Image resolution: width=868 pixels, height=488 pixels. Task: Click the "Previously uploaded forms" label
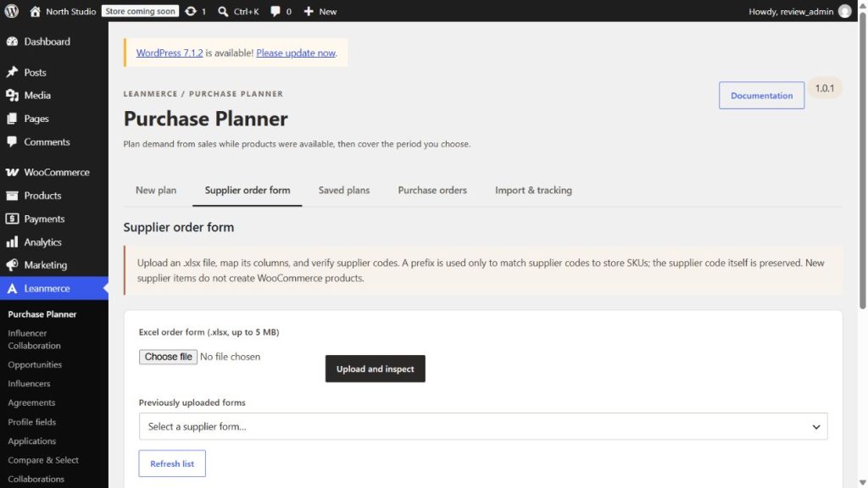tap(192, 402)
